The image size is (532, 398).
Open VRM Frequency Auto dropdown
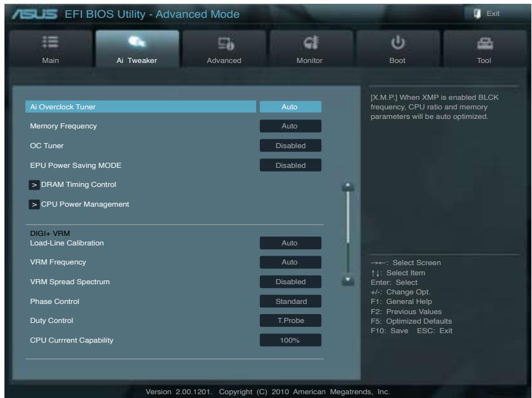[290, 262]
